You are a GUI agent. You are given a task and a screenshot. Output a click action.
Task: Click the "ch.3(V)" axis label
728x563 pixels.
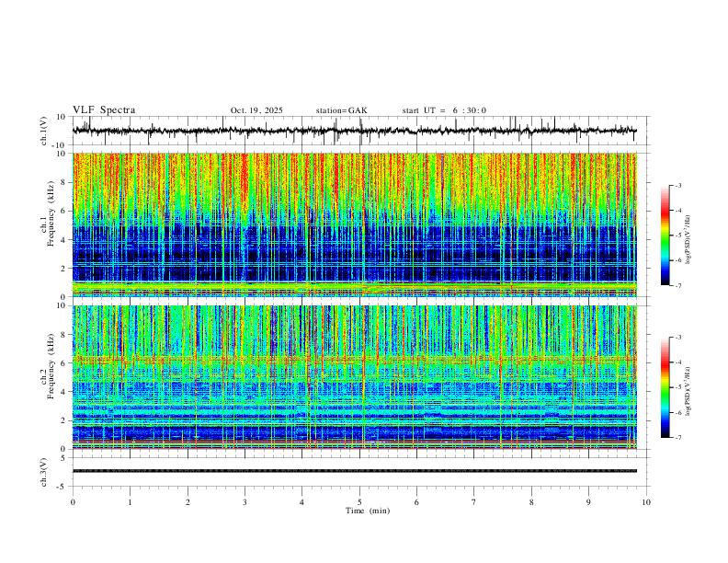[x=44, y=472]
